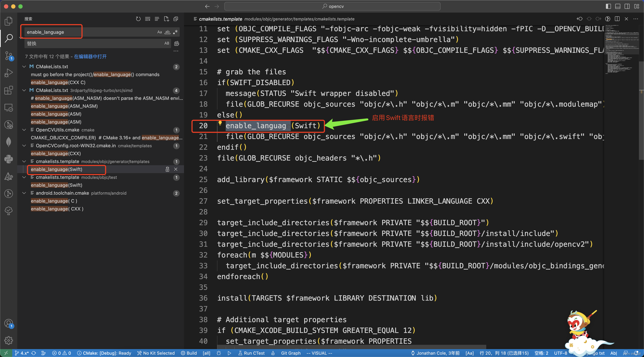The width and height of the screenshot is (644, 357).
Task: Split the editor to the right
Action: pyautogui.click(x=617, y=19)
